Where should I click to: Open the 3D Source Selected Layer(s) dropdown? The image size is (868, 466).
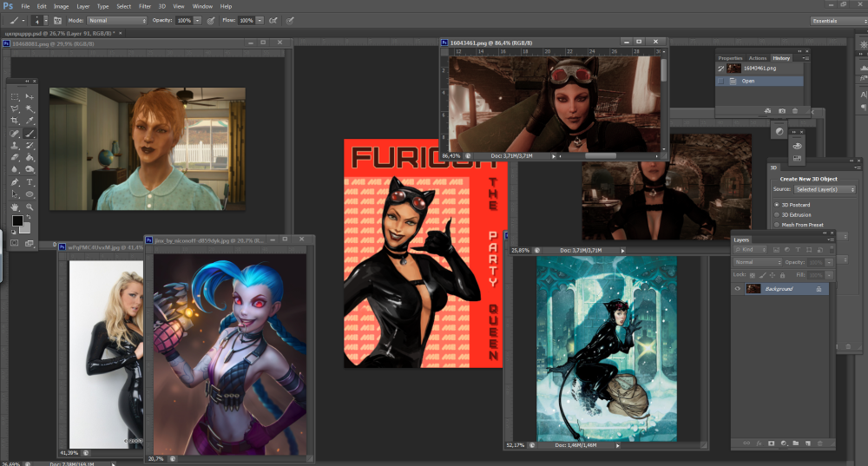click(825, 189)
